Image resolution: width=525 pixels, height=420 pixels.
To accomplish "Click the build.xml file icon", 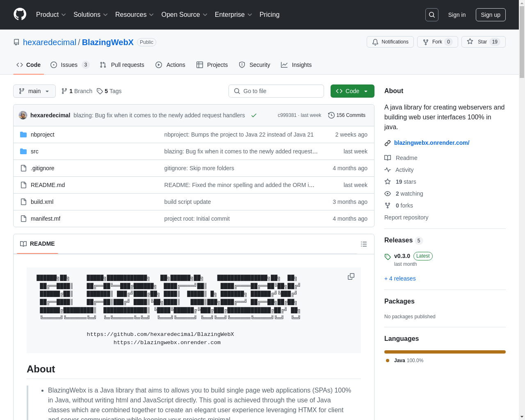I will tap(23, 202).
